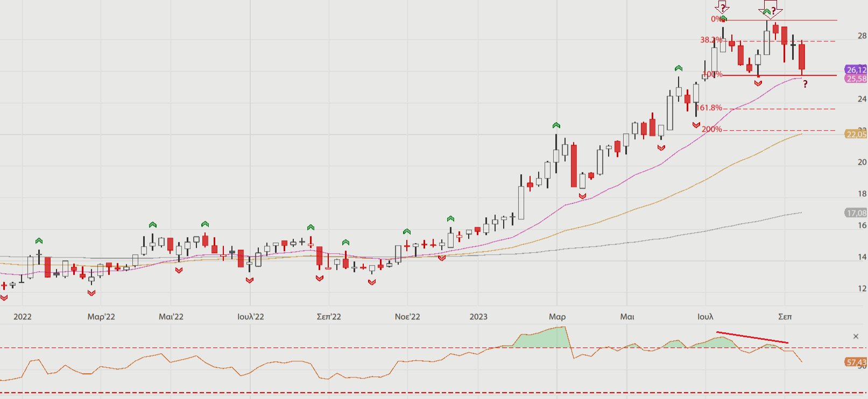Click the price axis value 20
Viewport: 868px width, 399px height.
[x=862, y=162]
